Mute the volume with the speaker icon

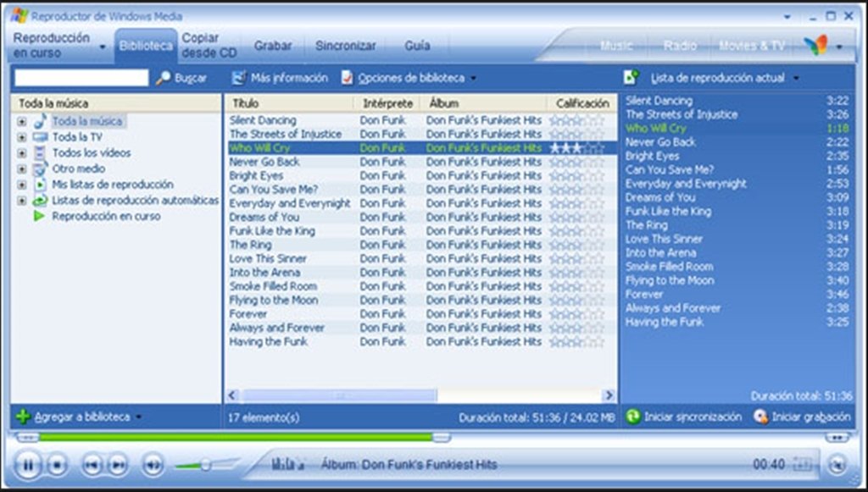tap(151, 464)
